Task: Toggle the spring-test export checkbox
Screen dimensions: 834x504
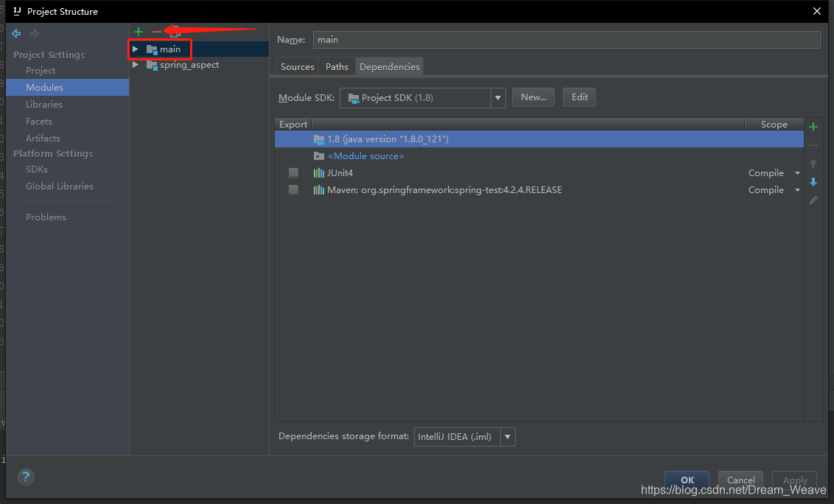Action: point(293,189)
